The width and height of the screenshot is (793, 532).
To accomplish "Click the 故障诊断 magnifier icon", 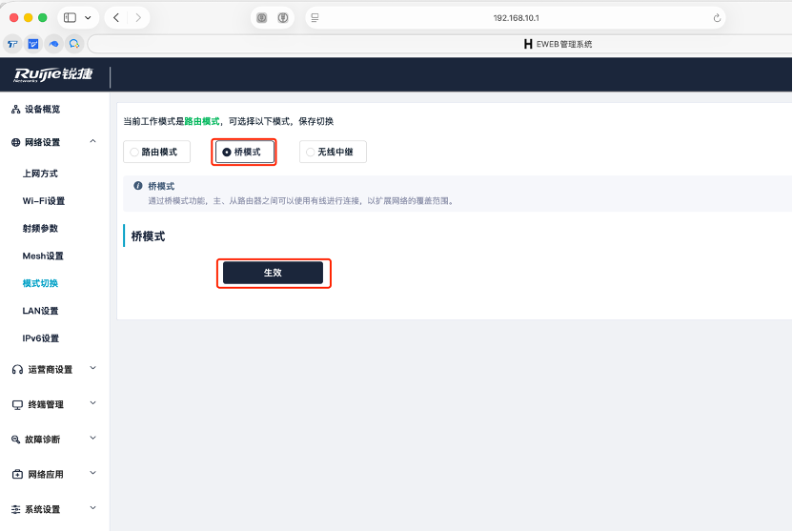I will click(x=15, y=440).
